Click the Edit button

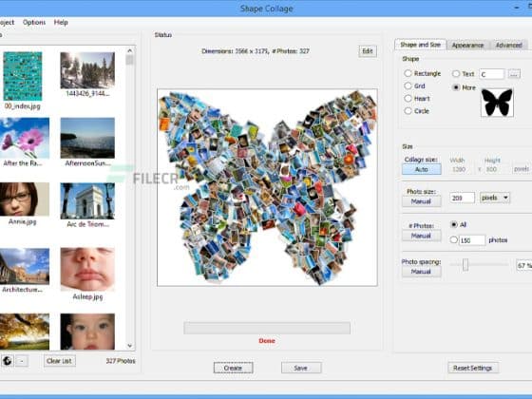pos(368,51)
